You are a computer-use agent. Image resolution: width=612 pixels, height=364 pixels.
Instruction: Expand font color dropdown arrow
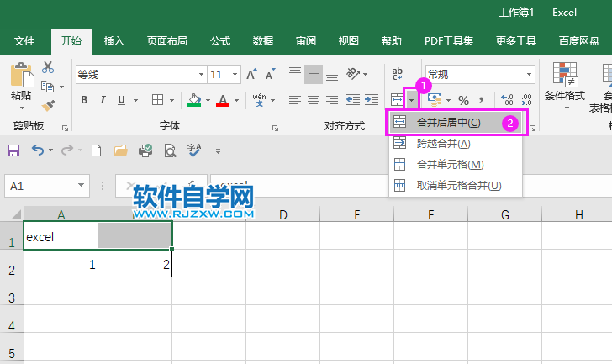click(x=236, y=100)
